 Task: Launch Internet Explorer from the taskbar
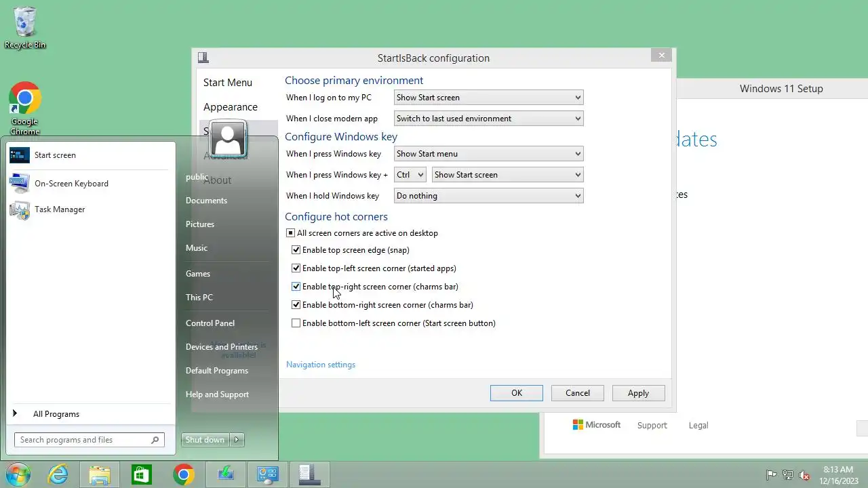(x=58, y=474)
